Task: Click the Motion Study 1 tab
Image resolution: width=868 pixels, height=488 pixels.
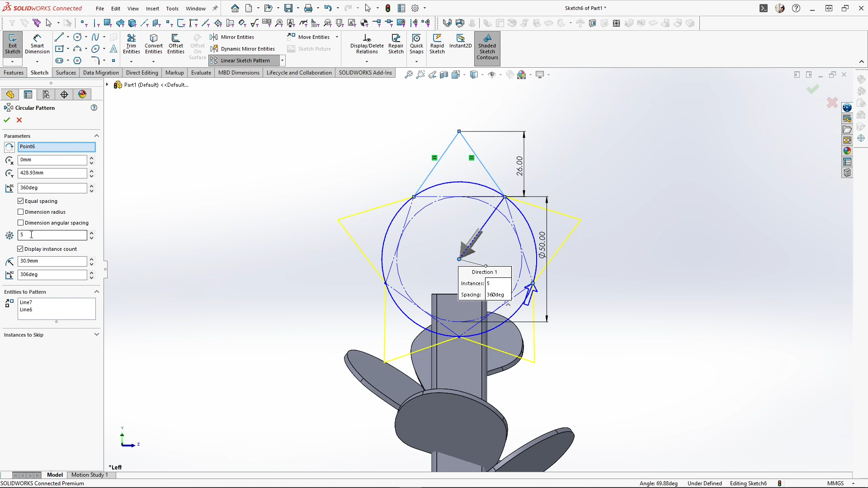Action: coord(90,475)
